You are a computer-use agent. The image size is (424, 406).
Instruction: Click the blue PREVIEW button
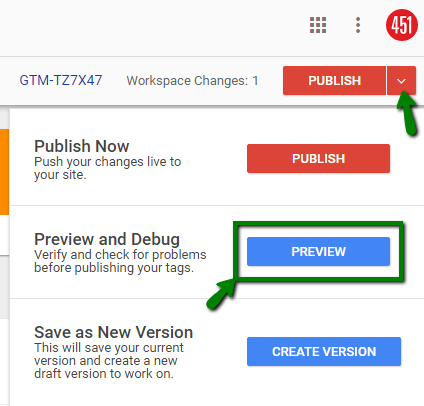[x=318, y=252]
